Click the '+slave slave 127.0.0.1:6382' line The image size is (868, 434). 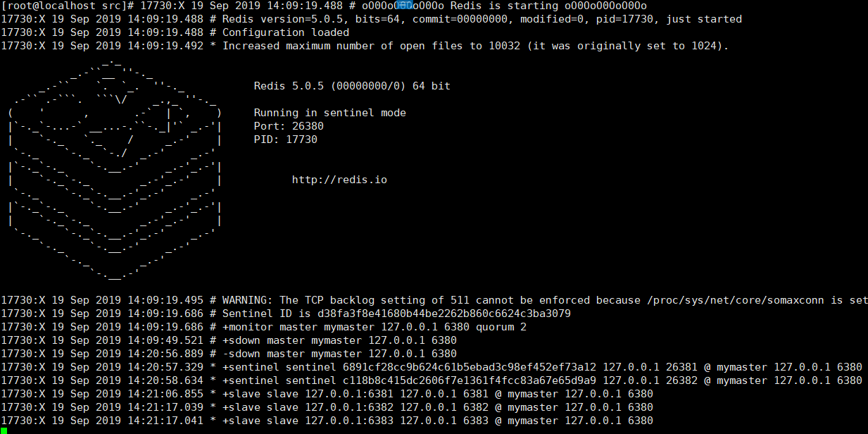point(327,407)
